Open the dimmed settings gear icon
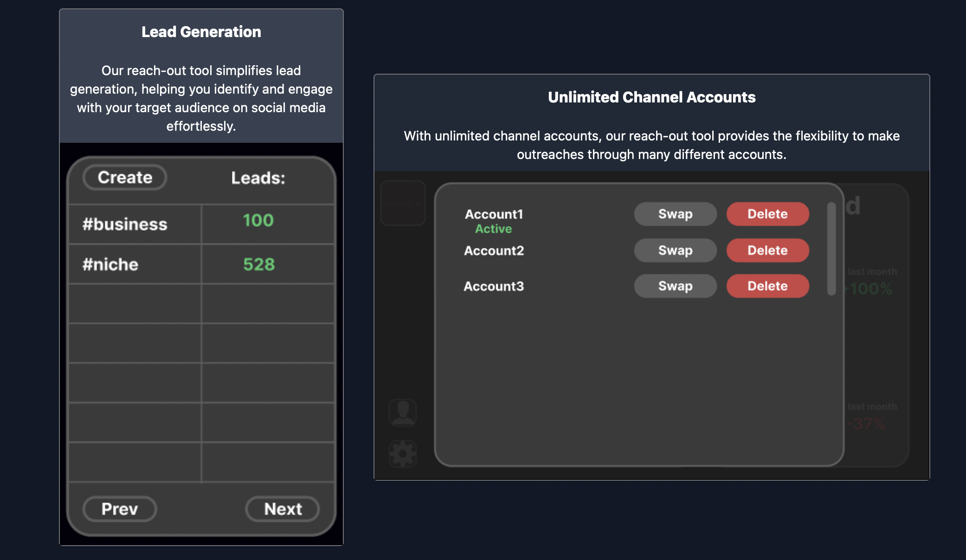 [x=402, y=453]
